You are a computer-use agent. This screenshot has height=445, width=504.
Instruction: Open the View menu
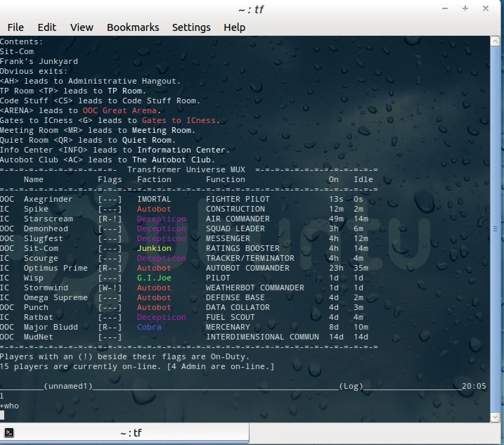[x=82, y=27]
